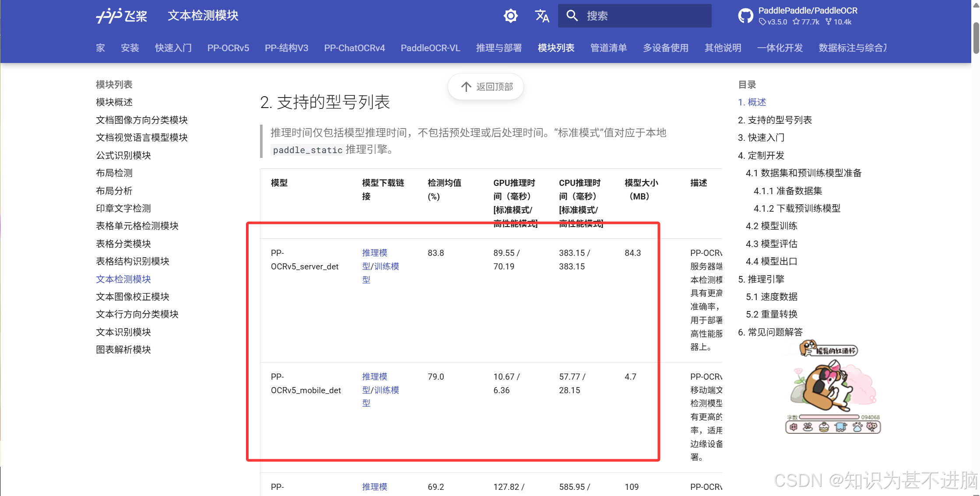Click the PP-OCRv5_mobile_det model name
Viewport: 980px width, 496px height.
(306, 384)
